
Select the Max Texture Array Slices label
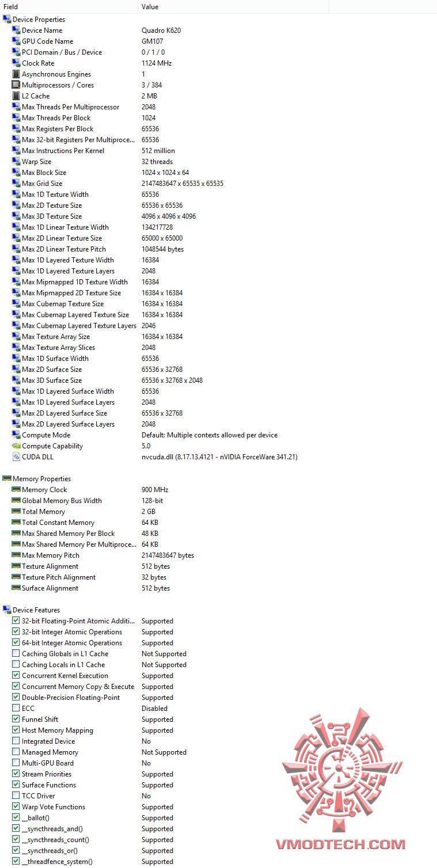[x=58, y=347]
